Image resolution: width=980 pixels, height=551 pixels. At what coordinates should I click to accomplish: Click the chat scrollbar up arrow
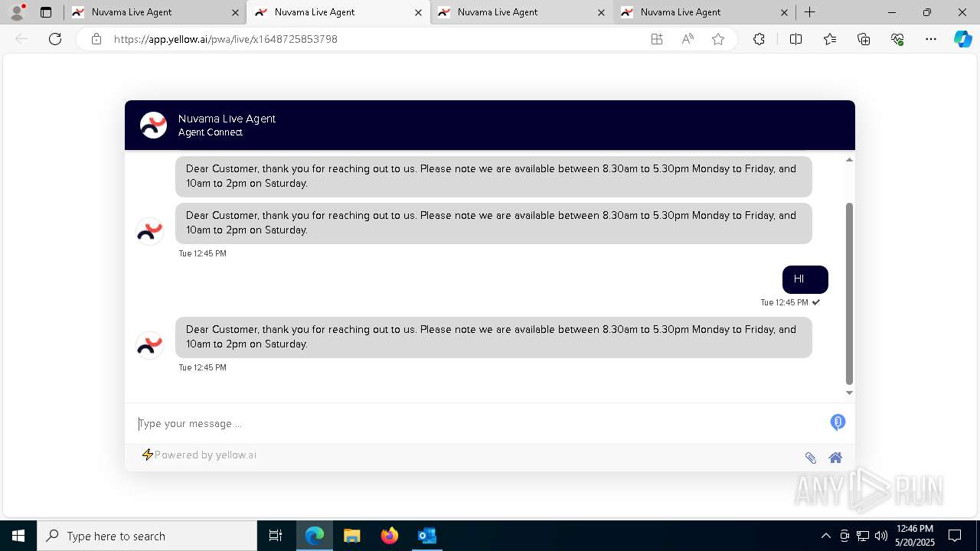[x=849, y=160]
